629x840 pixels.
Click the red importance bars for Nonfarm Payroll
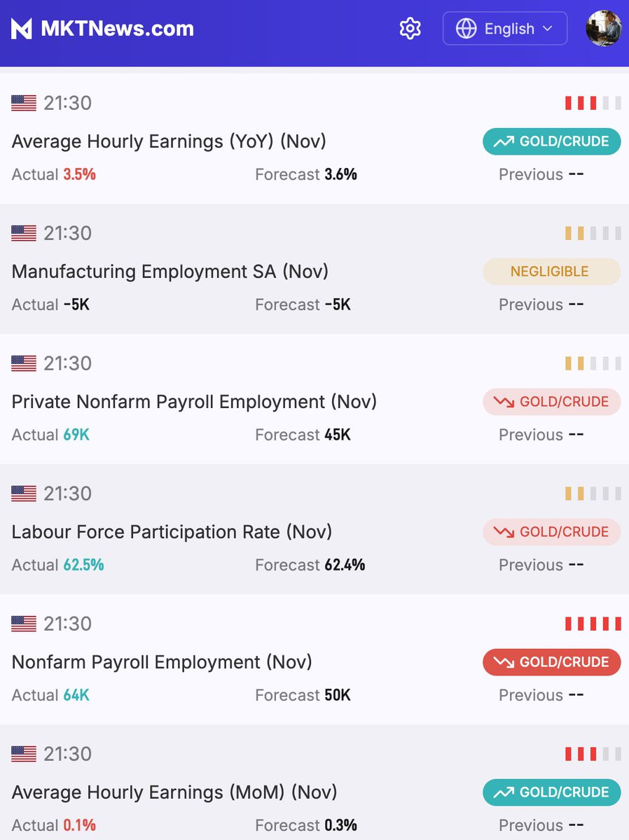pyautogui.click(x=593, y=624)
